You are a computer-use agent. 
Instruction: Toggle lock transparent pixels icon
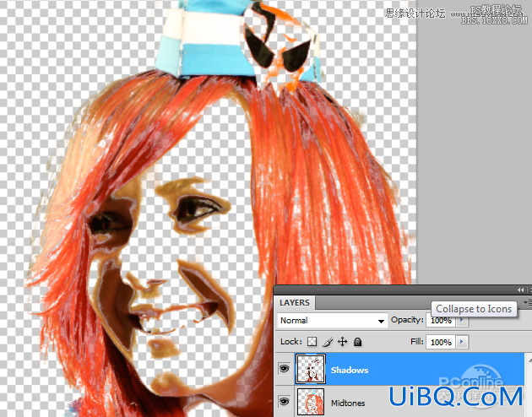[x=312, y=341]
